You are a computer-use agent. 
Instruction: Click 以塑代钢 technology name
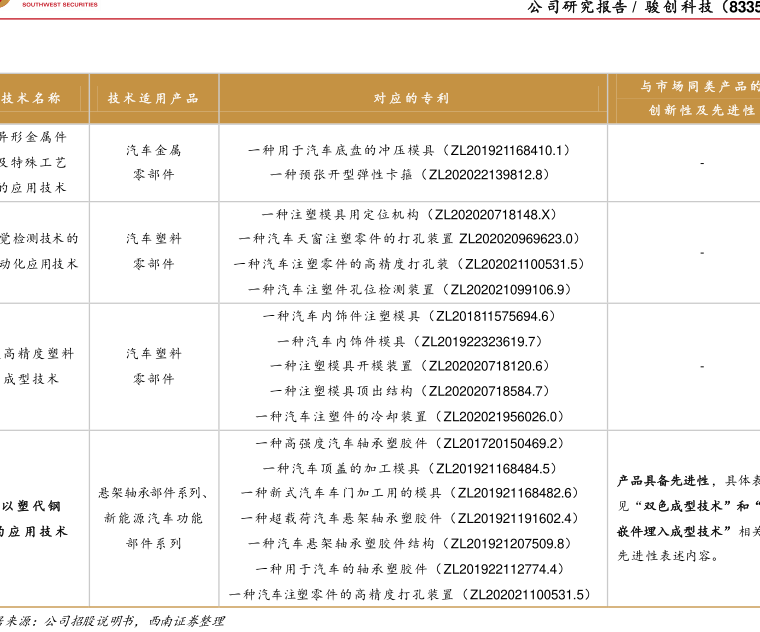[x=31, y=506]
